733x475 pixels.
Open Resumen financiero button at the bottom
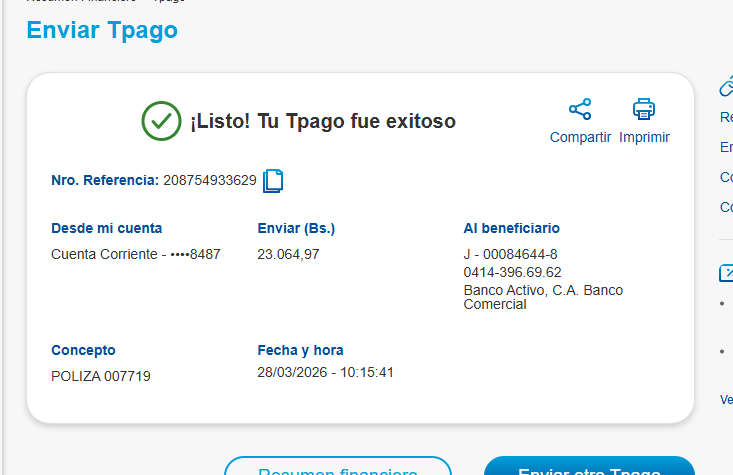click(x=337, y=467)
